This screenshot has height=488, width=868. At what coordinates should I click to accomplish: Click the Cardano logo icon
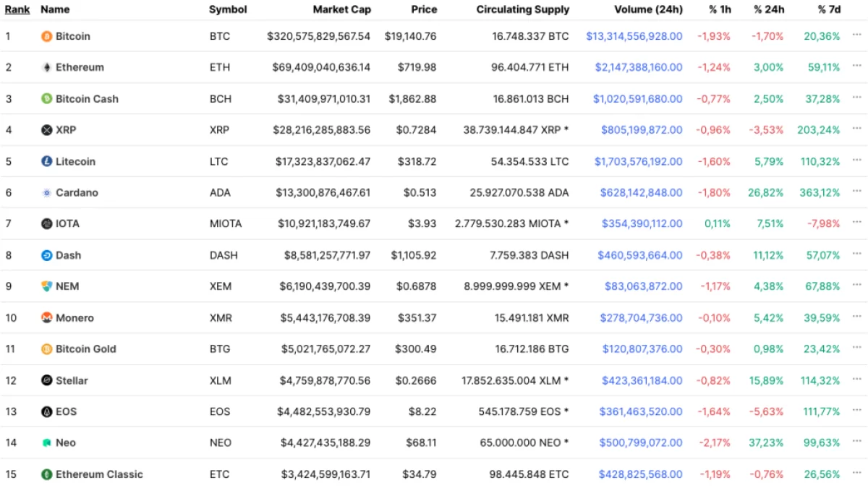click(47, 193)
